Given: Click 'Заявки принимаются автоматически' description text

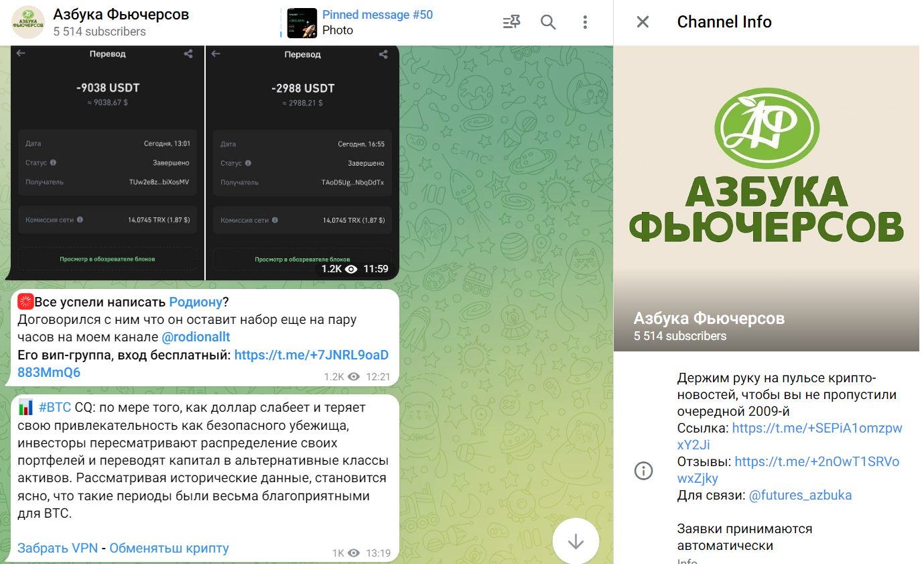Looking at the screenshot, I should click(x=744, y=537).
